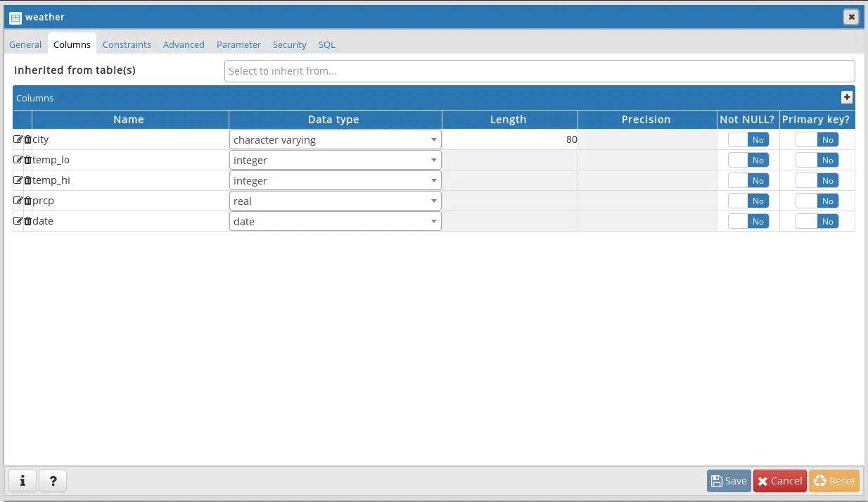Delete the prcp column
Viewport: 868px width, 502px height.
[27, 201]
